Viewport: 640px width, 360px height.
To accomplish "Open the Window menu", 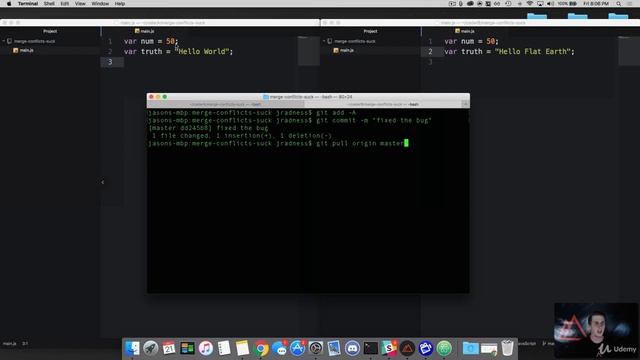I will (100, 4).
